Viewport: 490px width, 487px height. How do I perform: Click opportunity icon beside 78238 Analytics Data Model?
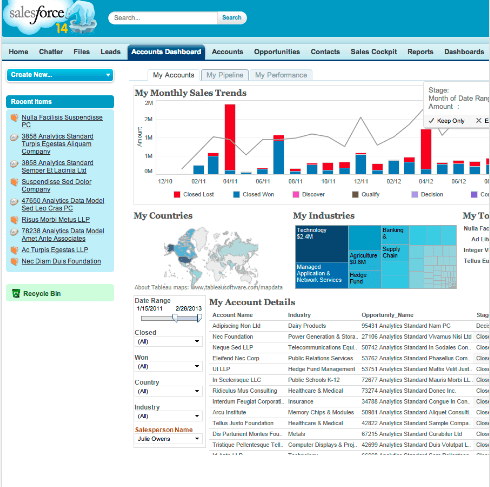click(14, 231)
